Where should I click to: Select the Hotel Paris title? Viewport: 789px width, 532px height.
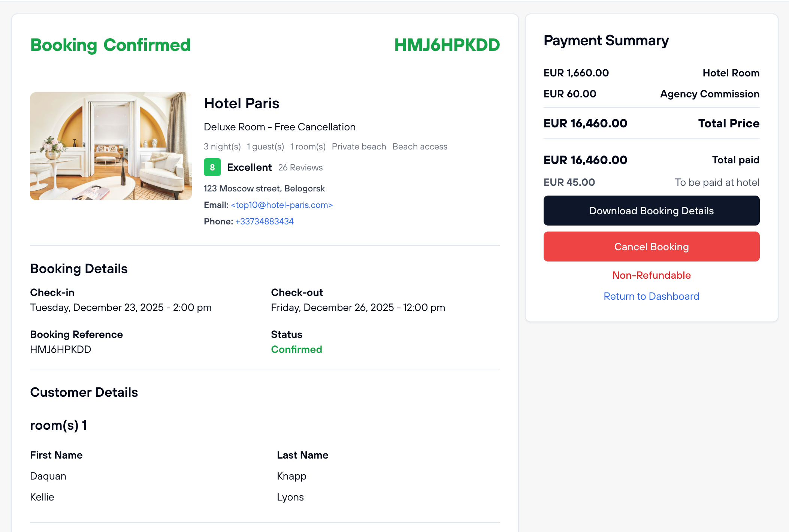click(242, 103)
